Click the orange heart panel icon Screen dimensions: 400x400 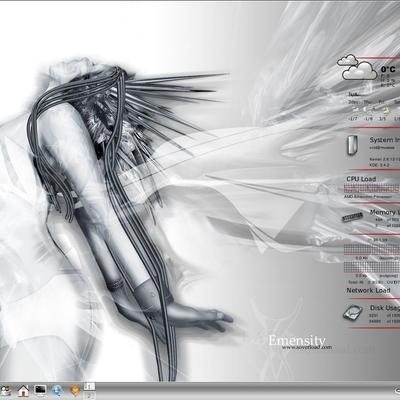[x=75, y=391]
